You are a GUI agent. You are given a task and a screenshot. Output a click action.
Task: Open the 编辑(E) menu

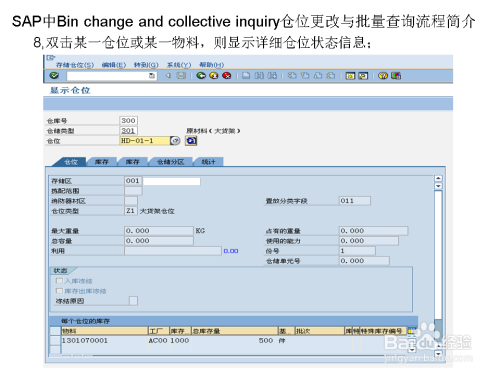point(114,65)
